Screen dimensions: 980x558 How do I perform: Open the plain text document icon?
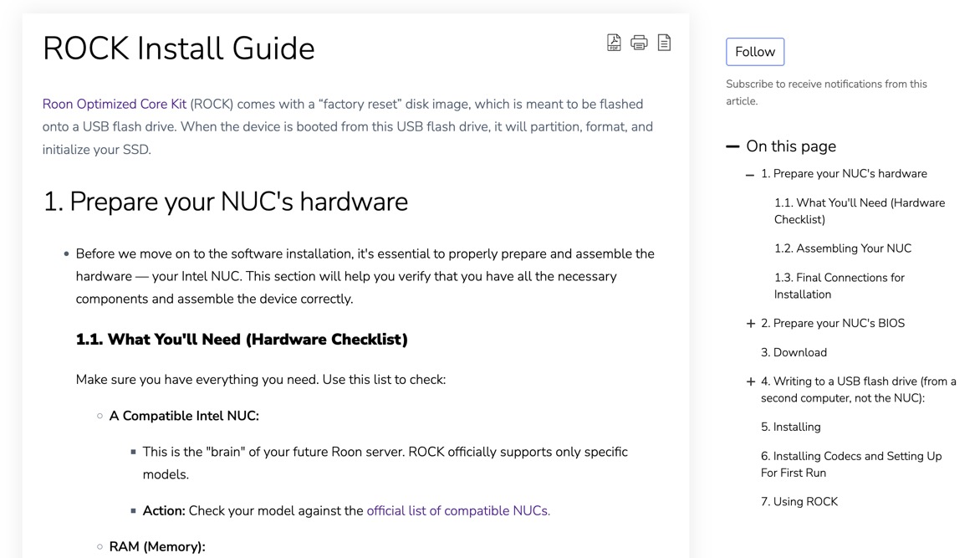point(665,43)
